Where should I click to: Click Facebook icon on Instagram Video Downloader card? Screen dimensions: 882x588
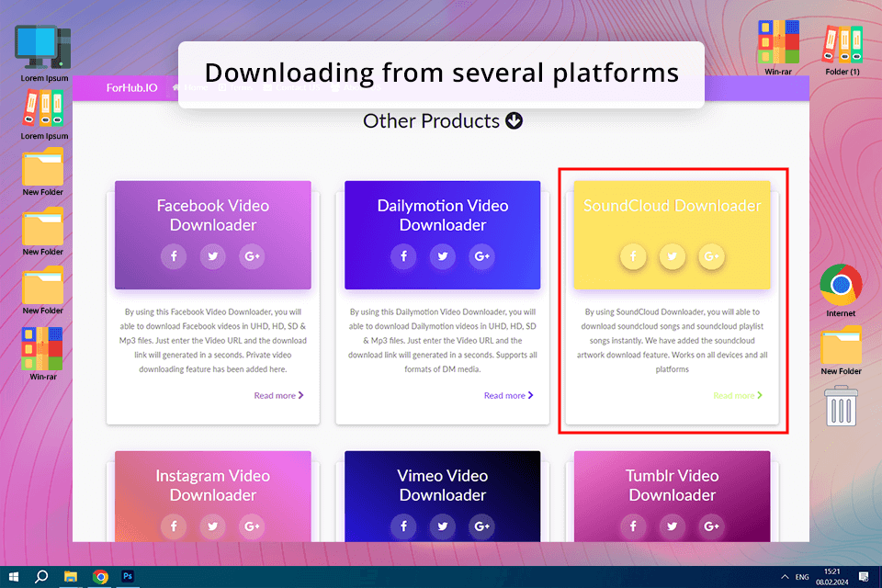pos(174,526)
